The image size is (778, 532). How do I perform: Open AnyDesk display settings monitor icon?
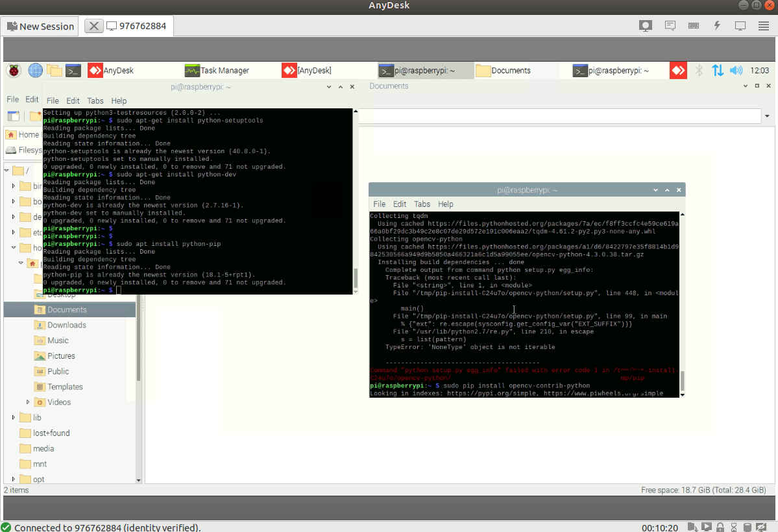(740, 26)
